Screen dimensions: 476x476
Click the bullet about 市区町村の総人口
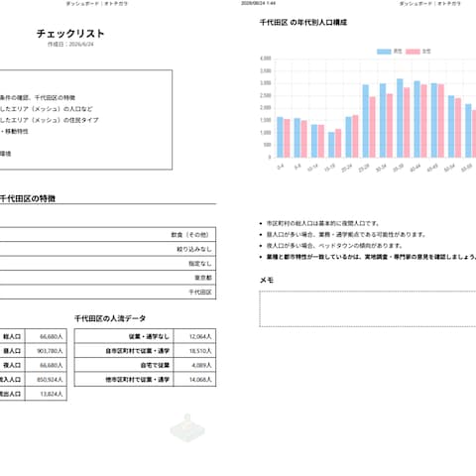coord(322,223)
